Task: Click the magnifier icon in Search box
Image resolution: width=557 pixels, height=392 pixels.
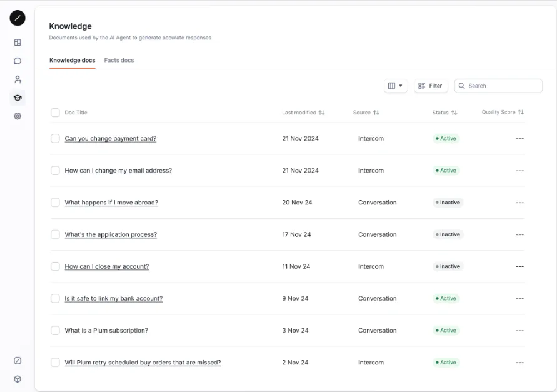Action: coord(461,86)
